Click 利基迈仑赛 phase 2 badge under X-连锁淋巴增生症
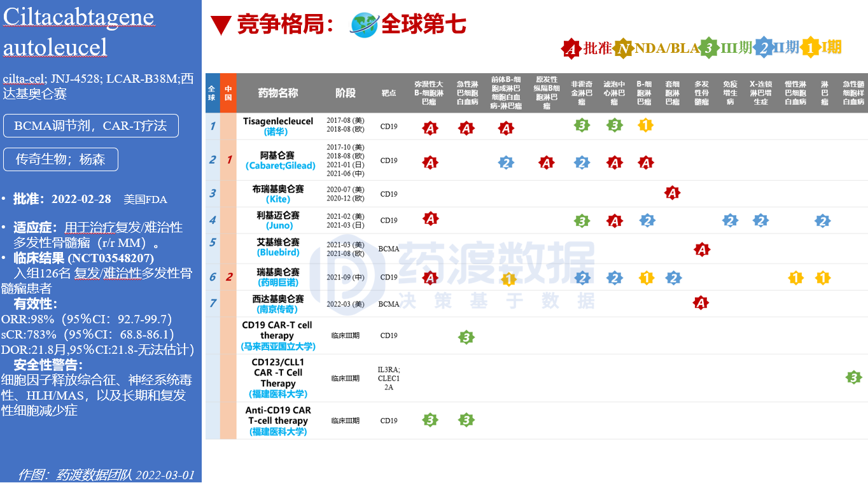The image size is (868, 483). [x=760, y=221]
